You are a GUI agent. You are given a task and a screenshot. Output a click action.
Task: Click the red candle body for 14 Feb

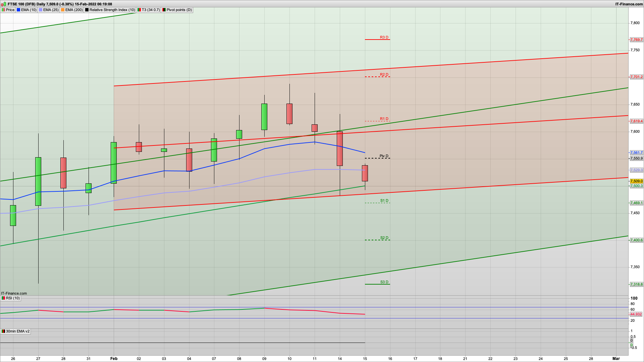[x=340, y=148]
